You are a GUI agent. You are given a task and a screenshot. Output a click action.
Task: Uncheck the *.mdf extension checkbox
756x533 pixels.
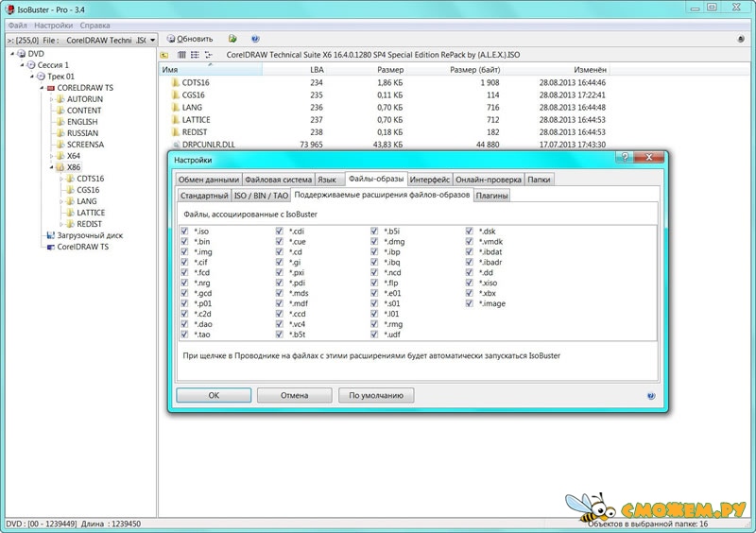[x=279, y=303]
